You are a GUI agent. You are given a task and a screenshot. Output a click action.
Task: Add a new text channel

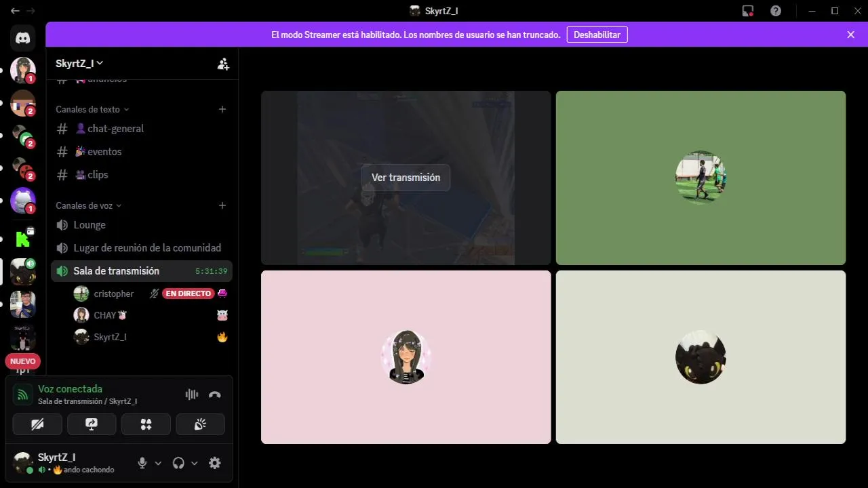coord(222,109)
